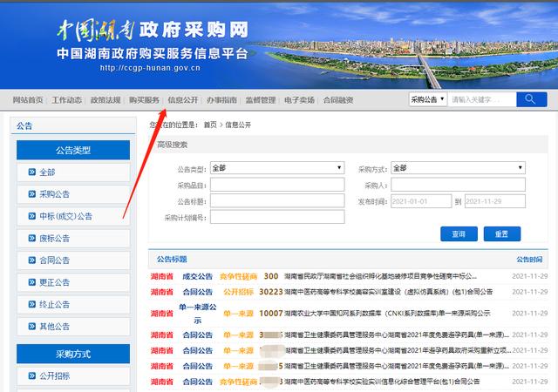Focus the 采购品目 input field
Image resolution: width=558 pixels, height=392 pixels.
click(x=277, y=185)
